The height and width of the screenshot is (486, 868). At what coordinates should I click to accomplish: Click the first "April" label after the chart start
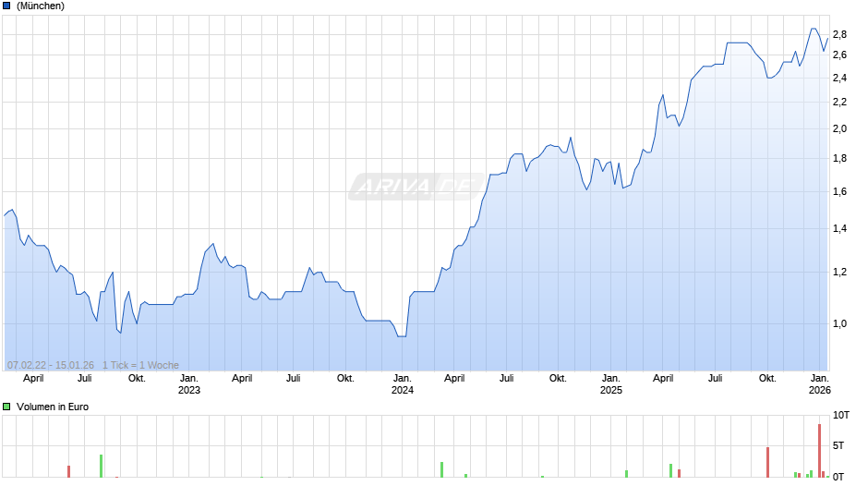33,379
